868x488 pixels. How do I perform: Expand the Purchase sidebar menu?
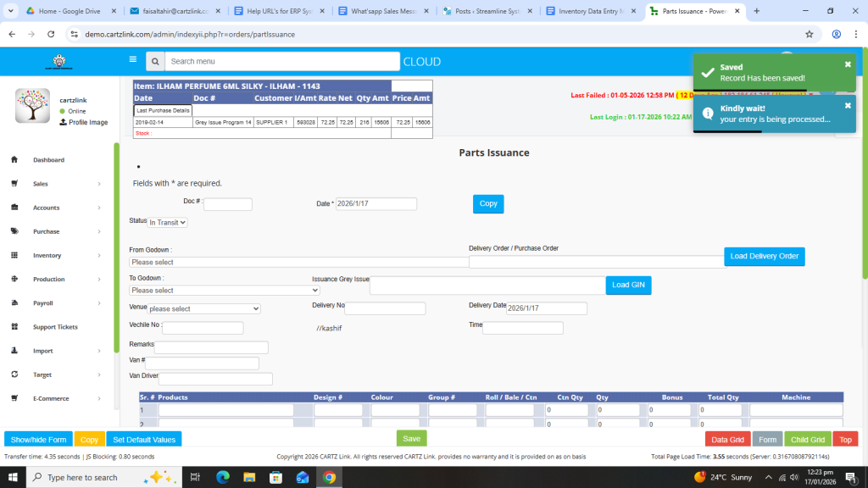98,231
